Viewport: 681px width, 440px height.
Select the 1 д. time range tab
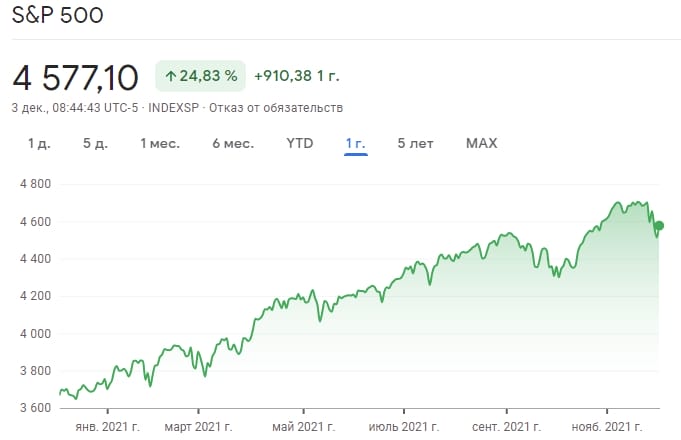click(39, 143)
